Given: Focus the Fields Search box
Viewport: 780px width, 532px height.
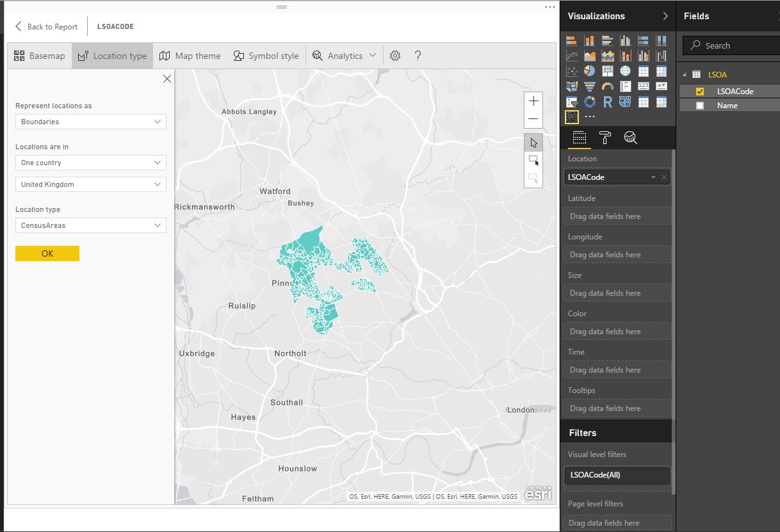Looking at the screenshot, I should pos(731,45).
